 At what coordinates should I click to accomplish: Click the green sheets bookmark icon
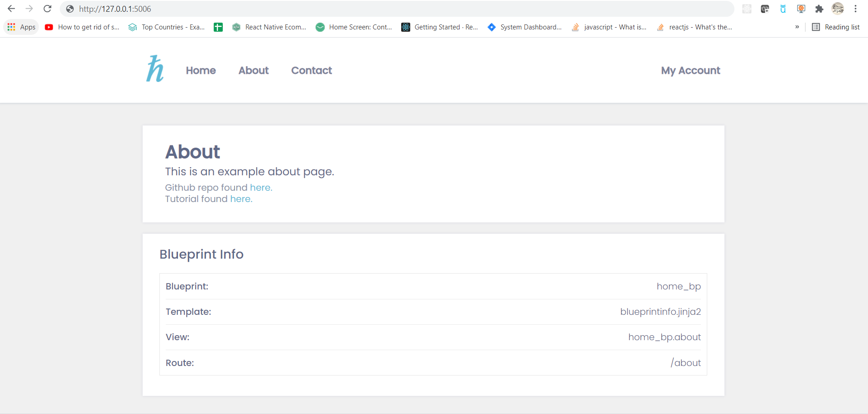218,27
